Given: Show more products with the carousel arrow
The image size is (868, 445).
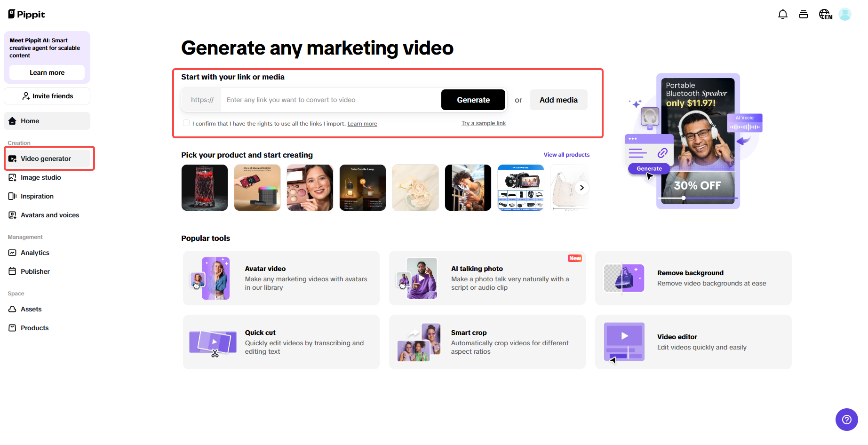Looking at the screenshot, I should click(x=581, y=187).
